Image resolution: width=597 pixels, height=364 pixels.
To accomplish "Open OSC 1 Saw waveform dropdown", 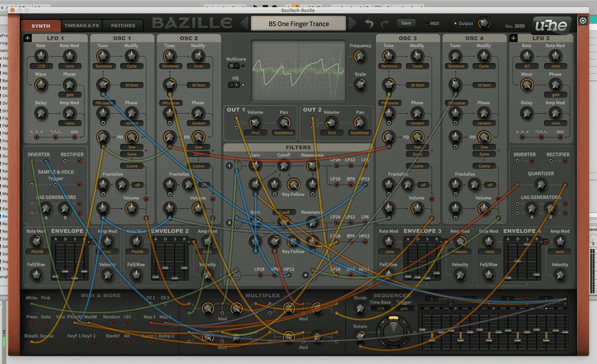I will click(132, 147).
